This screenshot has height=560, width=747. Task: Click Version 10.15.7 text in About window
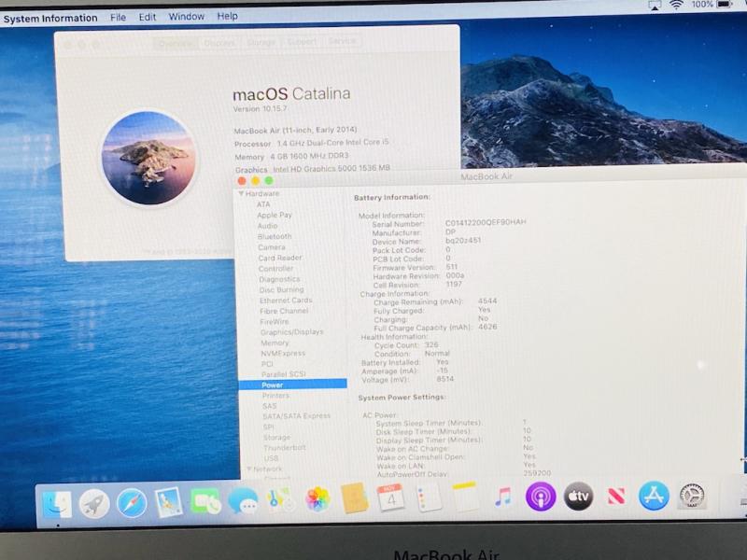click(x=261, y=109)
